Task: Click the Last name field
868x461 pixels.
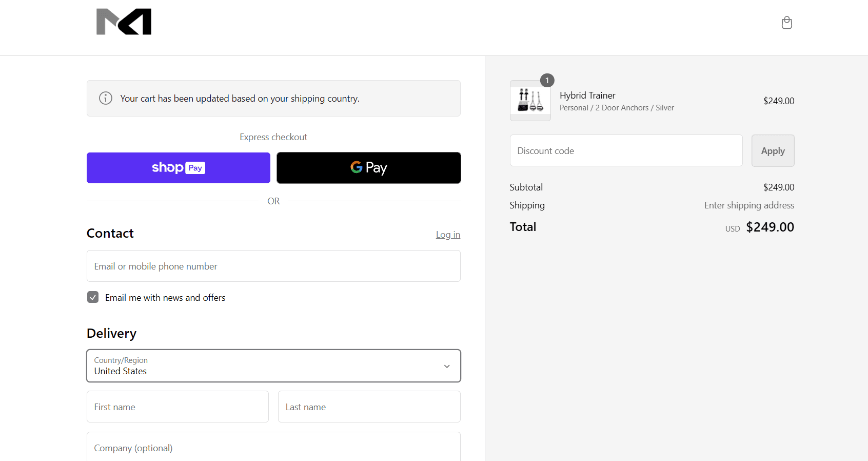Action: click(369, 407)
